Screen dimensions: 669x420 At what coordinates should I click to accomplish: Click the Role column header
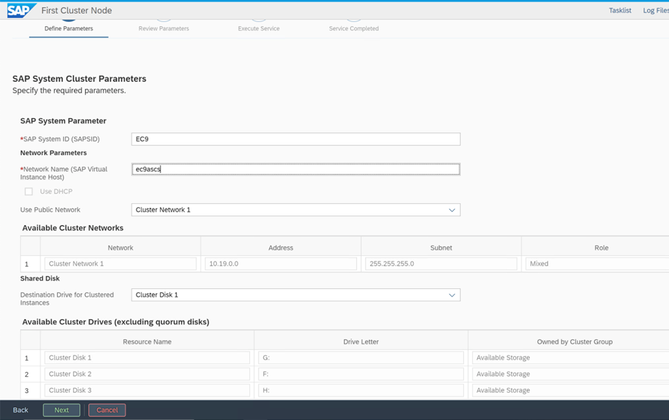tap(601, 248)
